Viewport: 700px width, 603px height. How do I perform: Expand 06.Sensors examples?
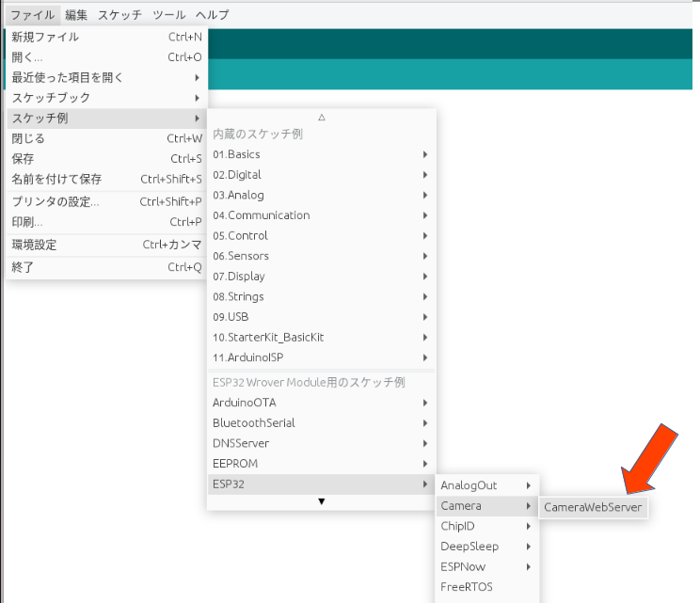(x=322, y=256)
